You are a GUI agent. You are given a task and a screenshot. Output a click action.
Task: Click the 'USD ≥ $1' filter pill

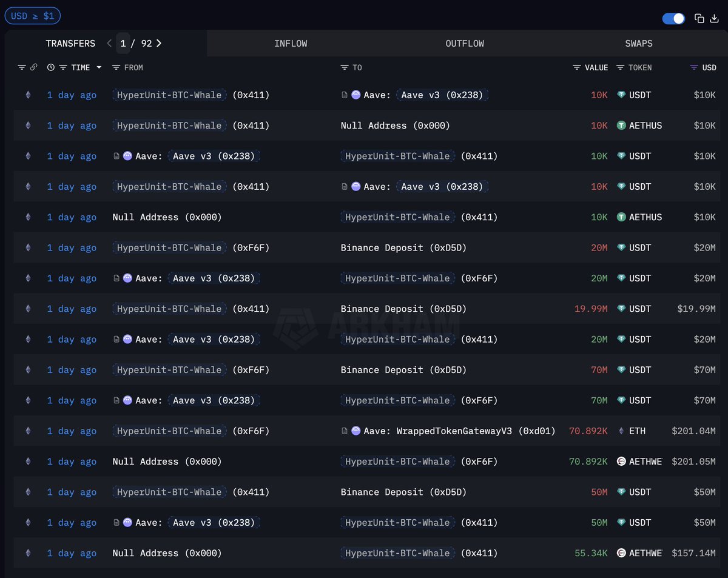32,16
